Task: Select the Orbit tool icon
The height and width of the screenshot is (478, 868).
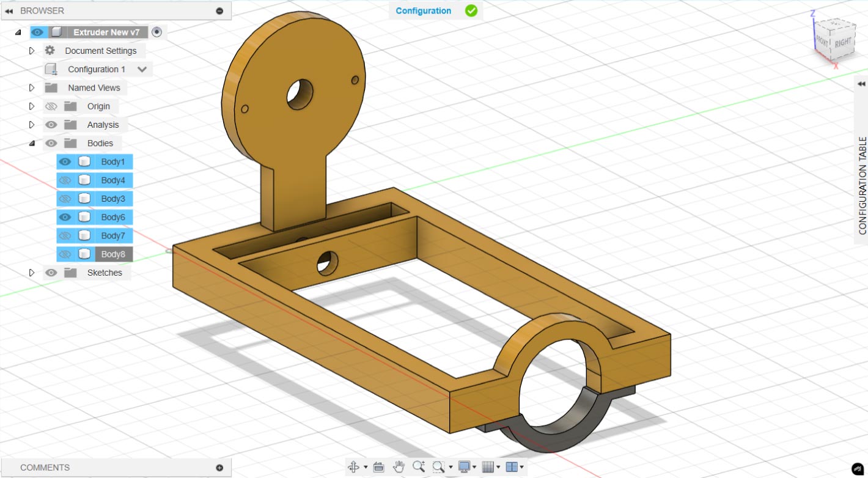Action: [x=353, y=467]
